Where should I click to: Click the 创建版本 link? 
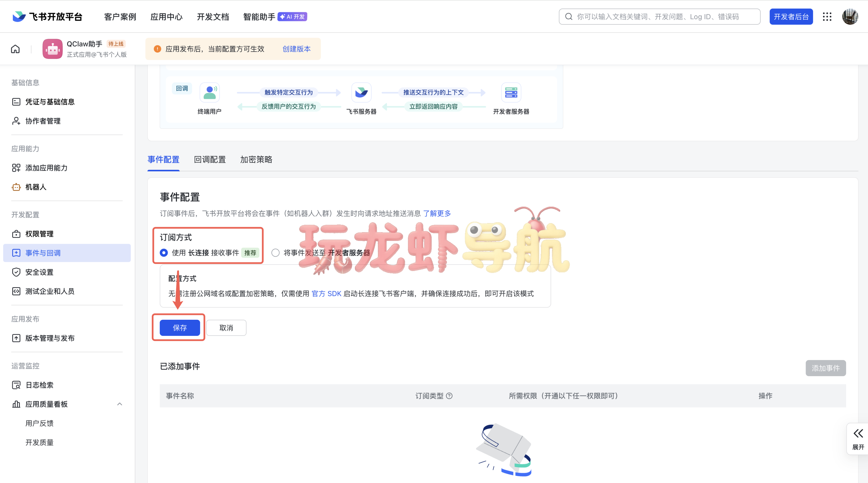tap(296, 49)
